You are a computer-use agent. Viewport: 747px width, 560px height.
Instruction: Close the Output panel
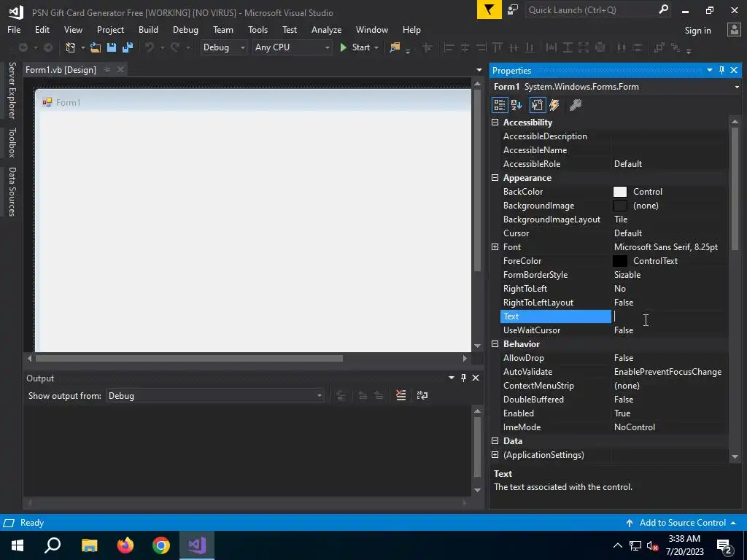tap(476, 378)
